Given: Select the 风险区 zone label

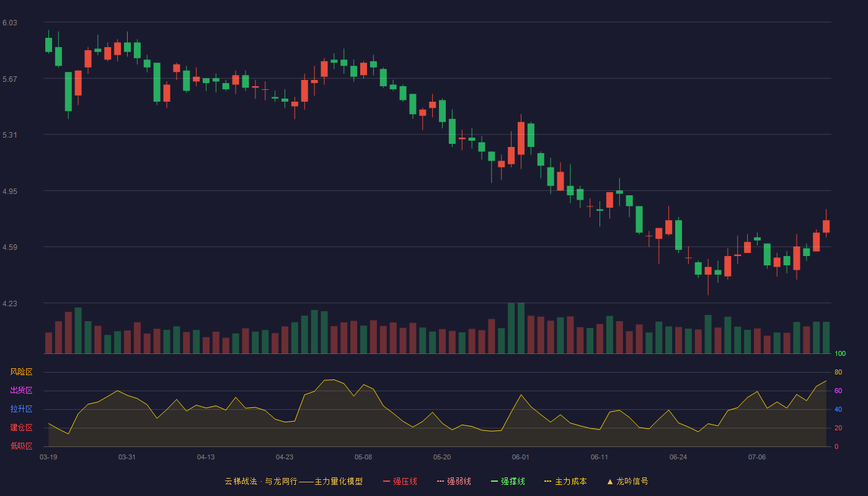Looking at the screenshot, I should (22, 372).
